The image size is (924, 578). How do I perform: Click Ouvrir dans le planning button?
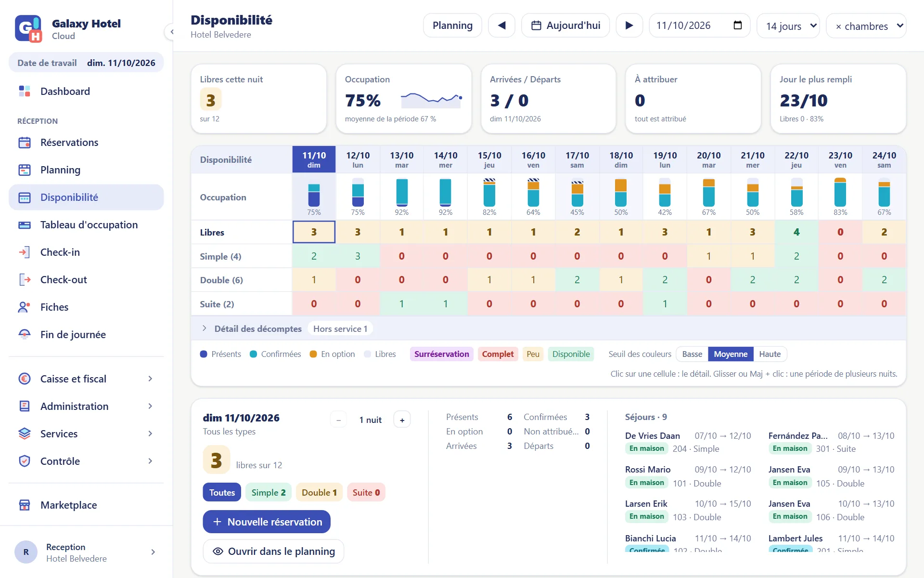[273, 551]
